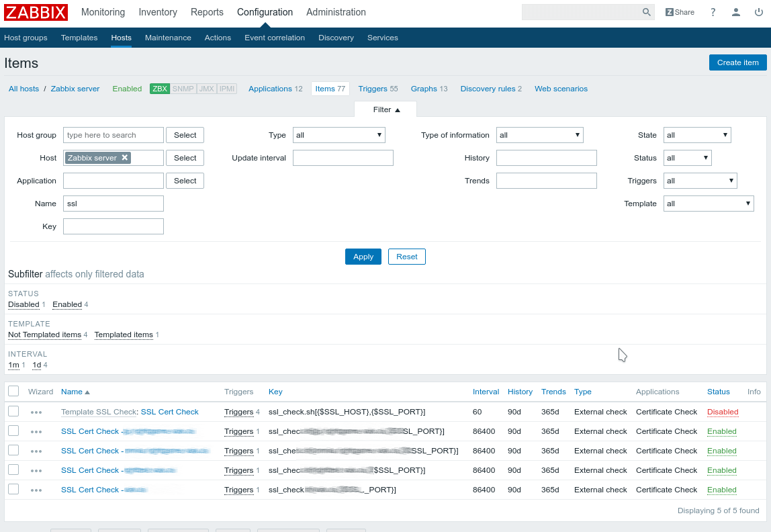Check the select-all checkbox in items table

(x=13, y=391)
